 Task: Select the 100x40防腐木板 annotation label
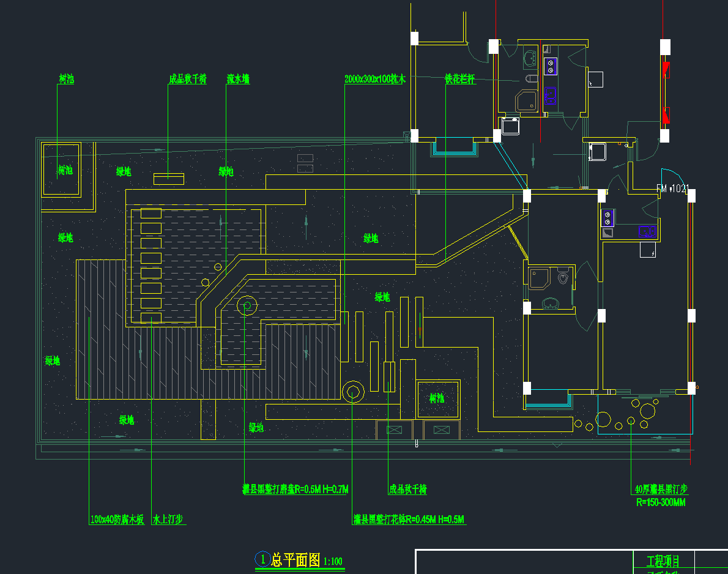[117, 520]
